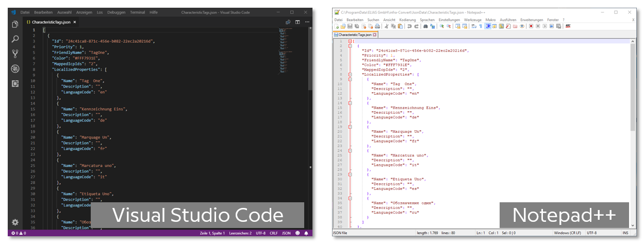The width and height of the screenshot is (644, 245).
Task: Open the Explorer view in VS Code
Action: (15, 24)
